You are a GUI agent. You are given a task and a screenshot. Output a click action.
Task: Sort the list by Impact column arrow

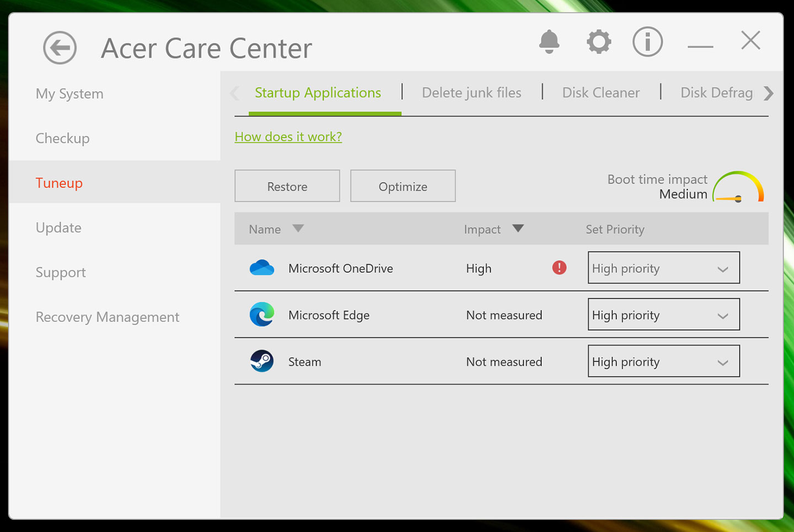pos(518,229)
